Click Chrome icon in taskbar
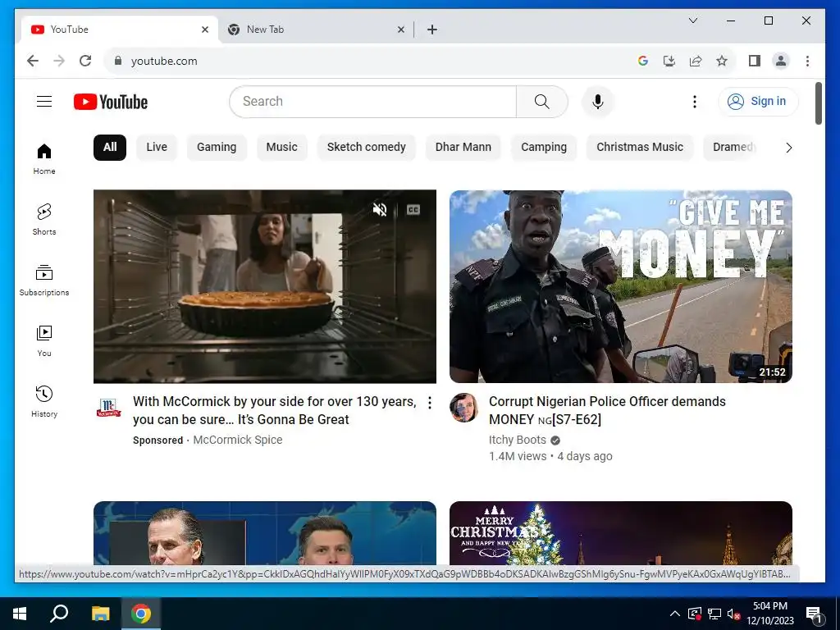The width and height of the screenshot is (840, 630). [x=141, y=614]
